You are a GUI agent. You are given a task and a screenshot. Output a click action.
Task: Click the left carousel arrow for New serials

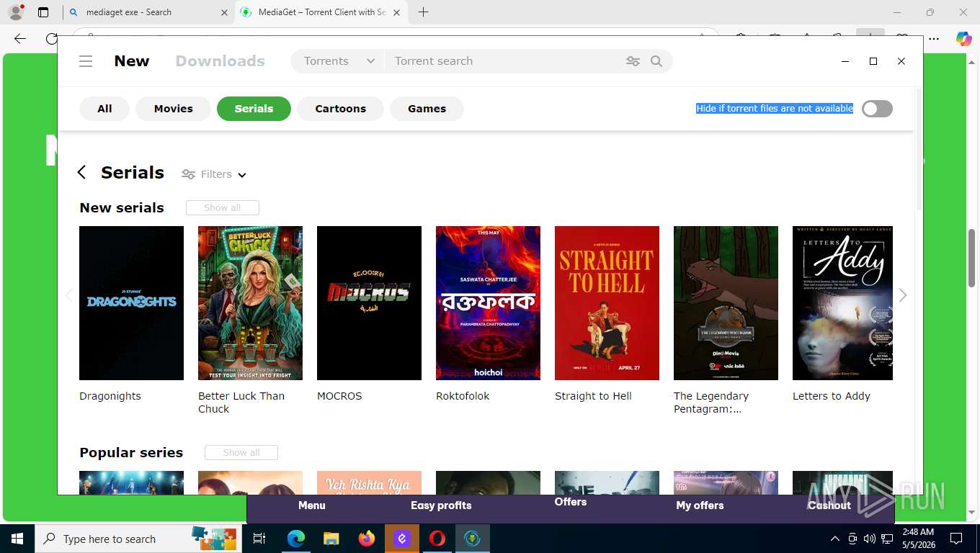tap(69, 295)
